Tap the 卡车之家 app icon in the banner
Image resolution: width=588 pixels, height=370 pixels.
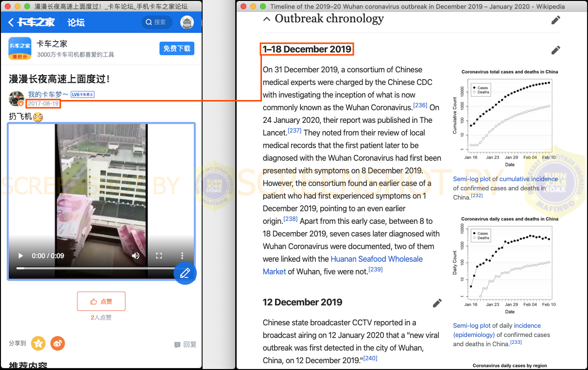[x=20, y=49]
